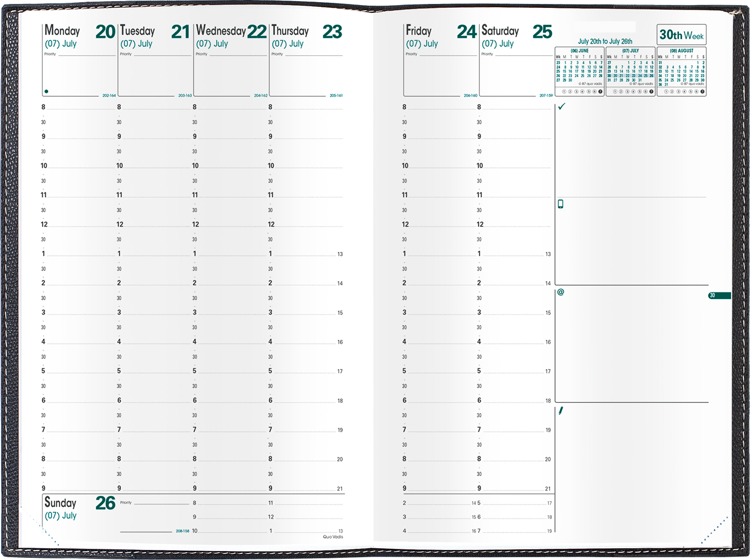Click Tuesday's 10 o'clock time slot
The width and height of the screenshot is (750, 560).
154,166
